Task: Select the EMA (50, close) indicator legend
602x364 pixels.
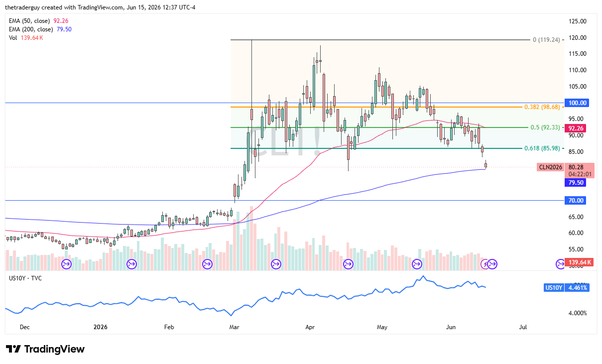Action: click(x=39, y=21)
